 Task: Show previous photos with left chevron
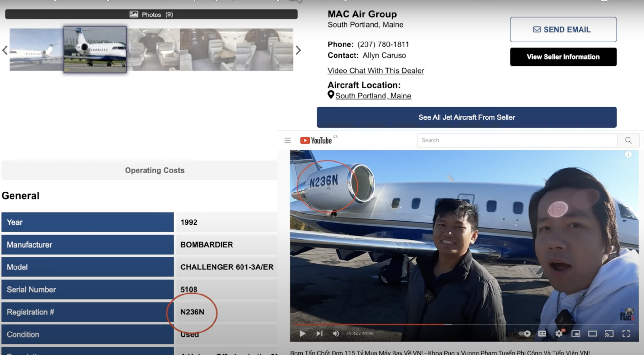click(5, 50)
